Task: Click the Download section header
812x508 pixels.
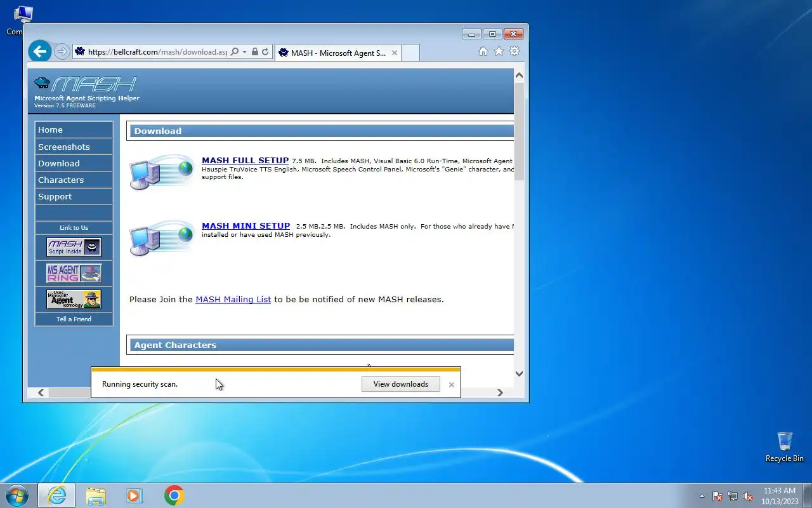Action: (322, 131)
